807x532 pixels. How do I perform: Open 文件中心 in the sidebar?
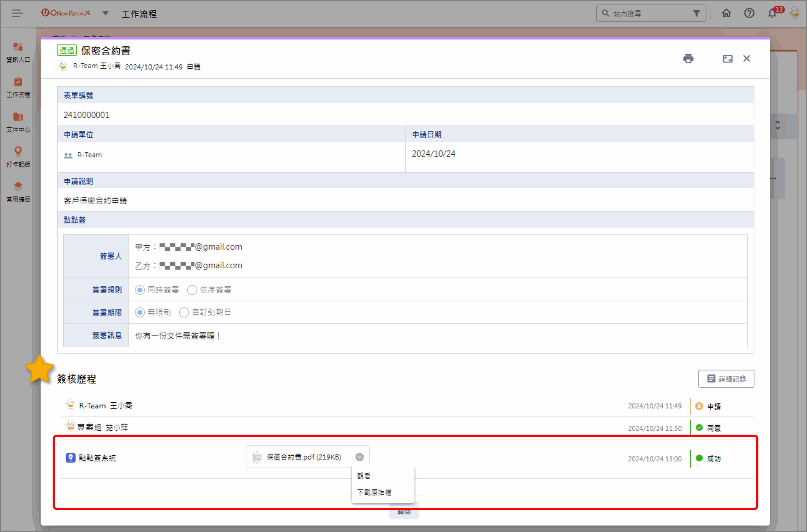18,122
